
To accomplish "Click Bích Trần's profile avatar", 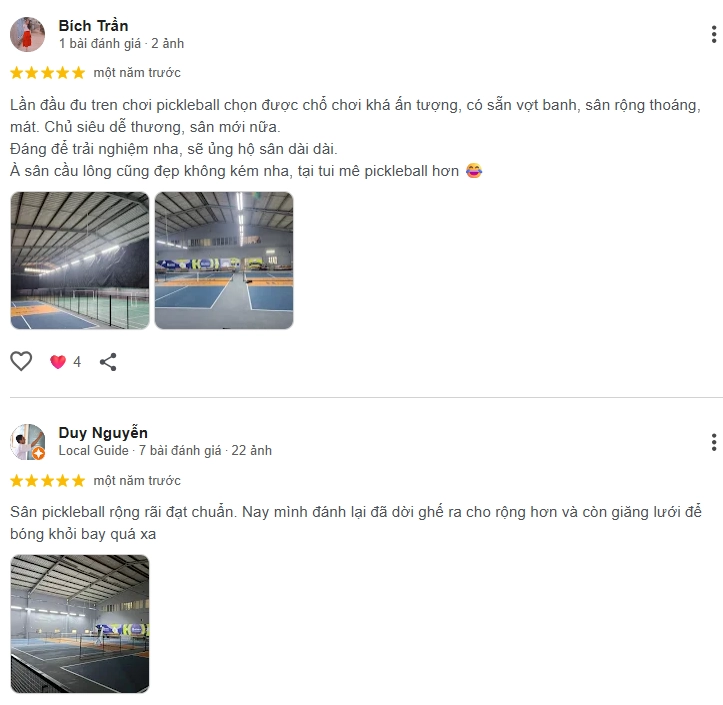I will click(28, 35).
